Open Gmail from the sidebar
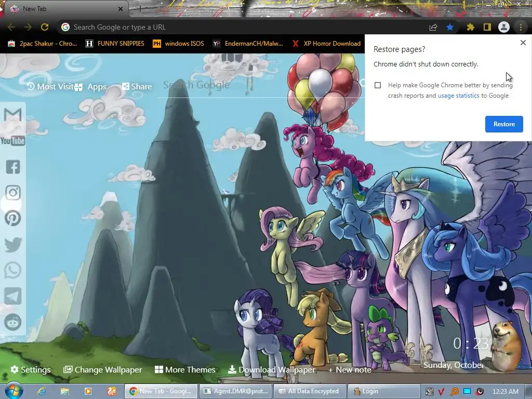532x399 pixels. click(x=12, y=115)
